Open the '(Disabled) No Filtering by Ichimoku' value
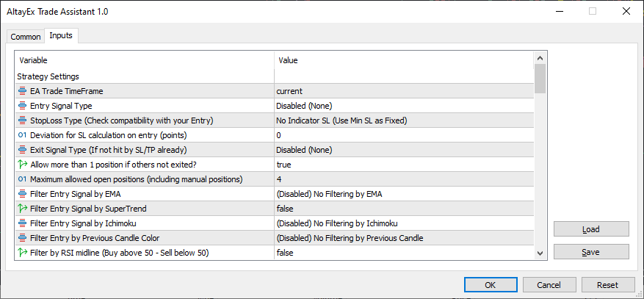644x299 pixels. [x=404, y=223]
